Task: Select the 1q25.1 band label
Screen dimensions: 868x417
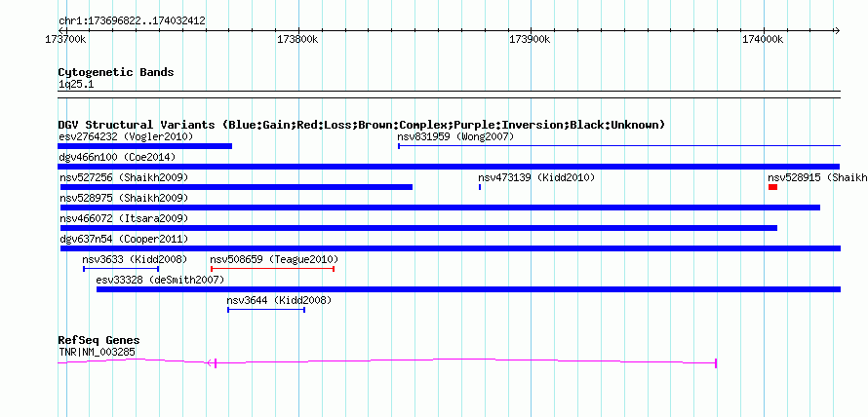Action: pos(76,85)
